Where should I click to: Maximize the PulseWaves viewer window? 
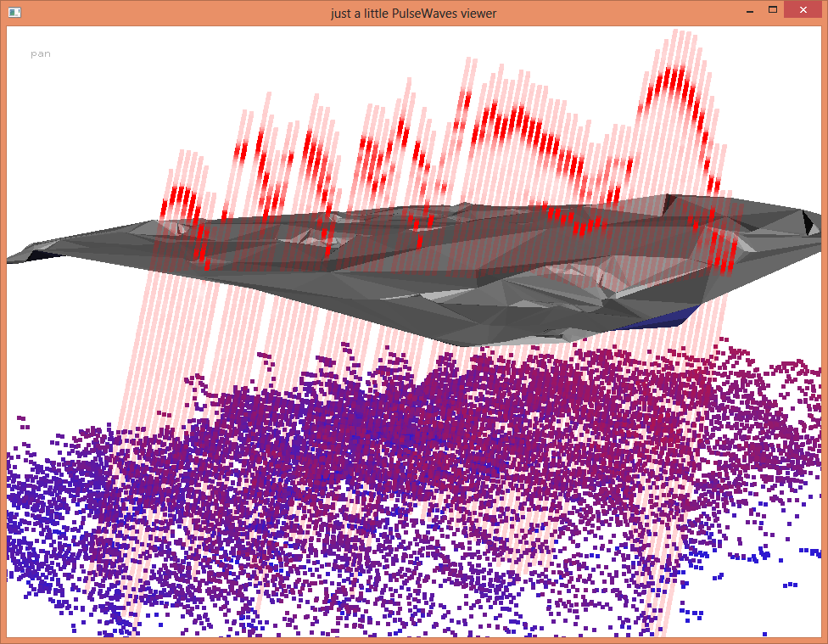[x=773, y=10]
